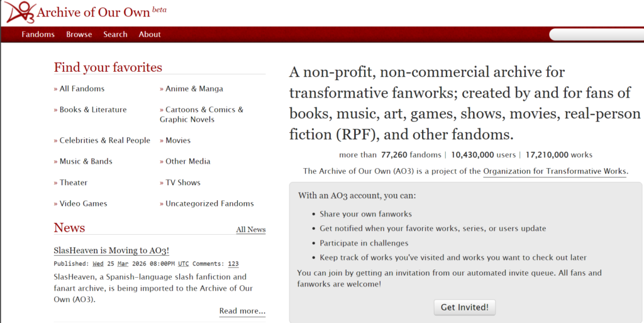The width and height of the screenshot is (644, 323).
Task: Open Music & Bands fandoms
Action: pos(86,161)
